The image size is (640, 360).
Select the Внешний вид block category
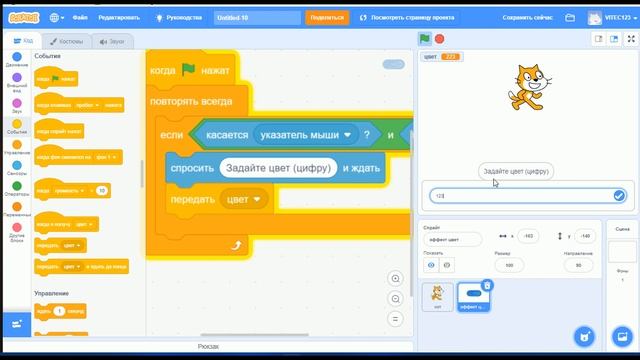click(17, 83)
